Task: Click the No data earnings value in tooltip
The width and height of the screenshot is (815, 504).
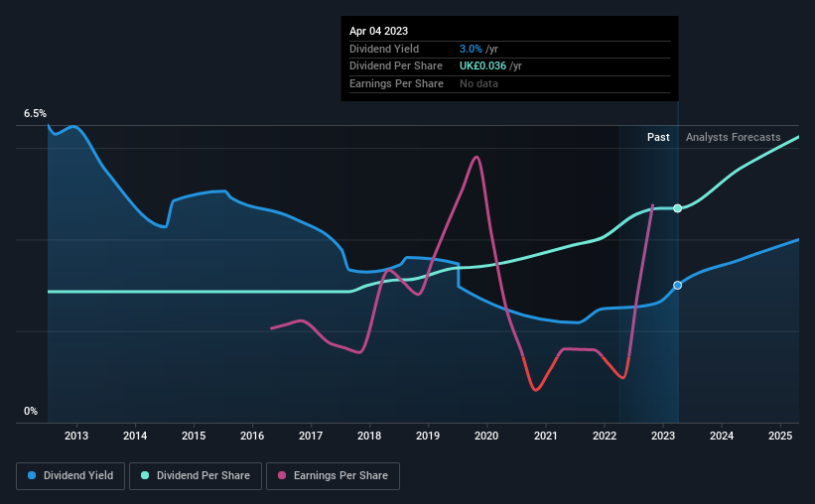Action: pos(478,83)
